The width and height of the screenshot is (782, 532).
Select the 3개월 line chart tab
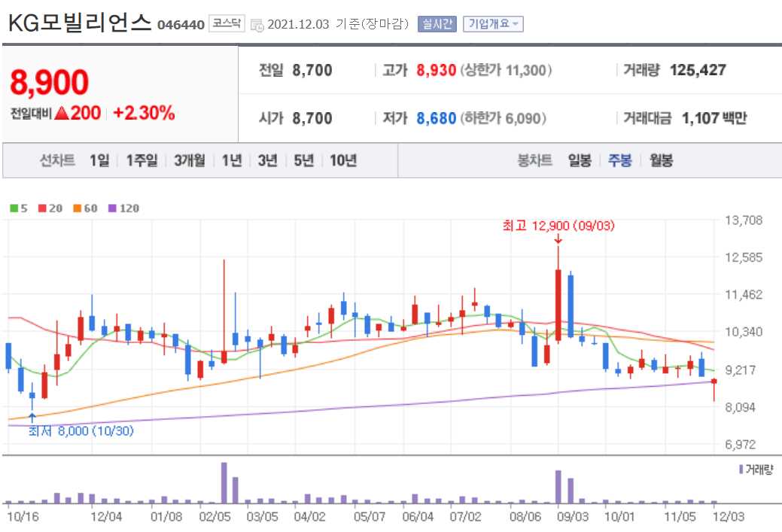(x=189, y=160)
